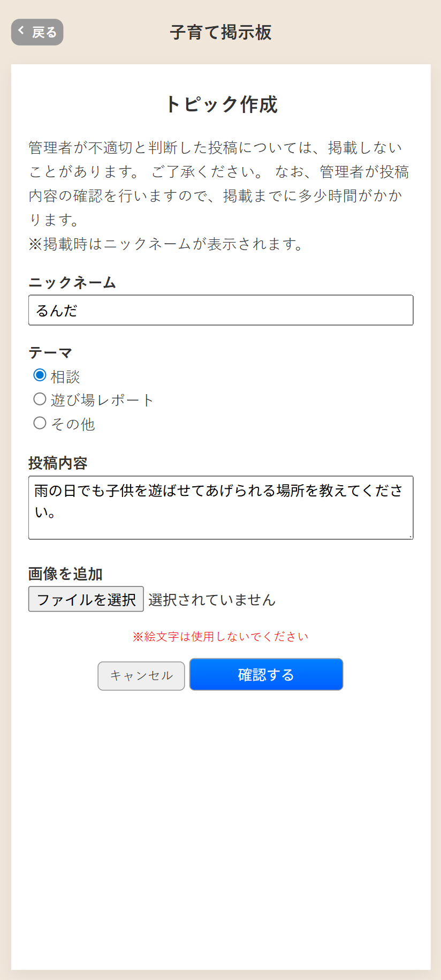Choose the 遊び場レポート radio option
This screenshot has height=980, width=441.
[40, 399]
